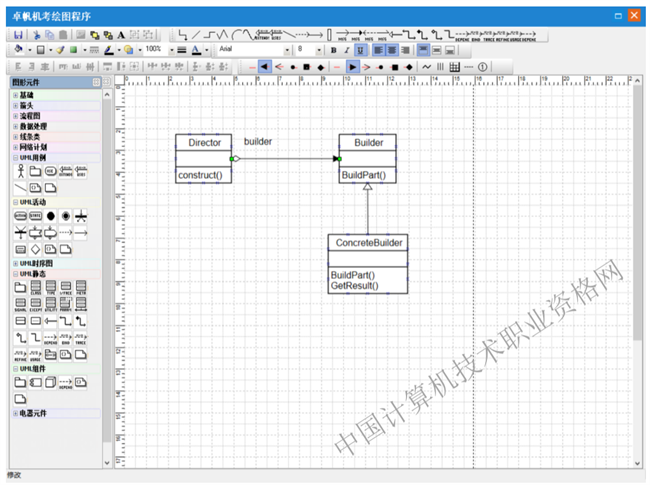Toggle italic text formatting

pyautogui.click(x=346, y=49)
